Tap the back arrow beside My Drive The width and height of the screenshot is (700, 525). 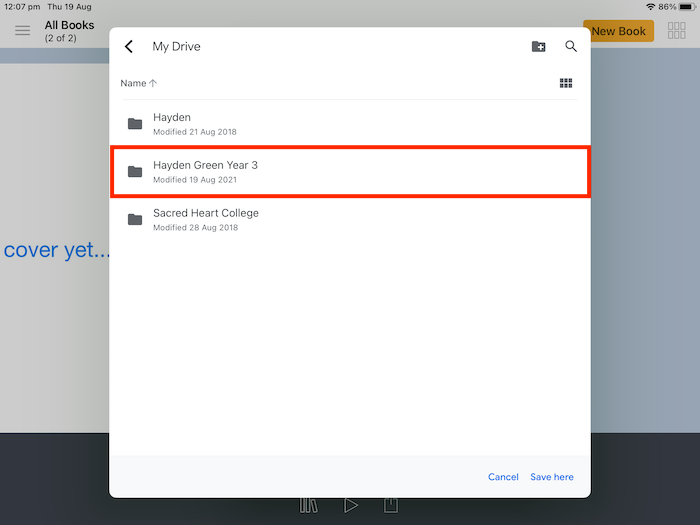(129, 47)
